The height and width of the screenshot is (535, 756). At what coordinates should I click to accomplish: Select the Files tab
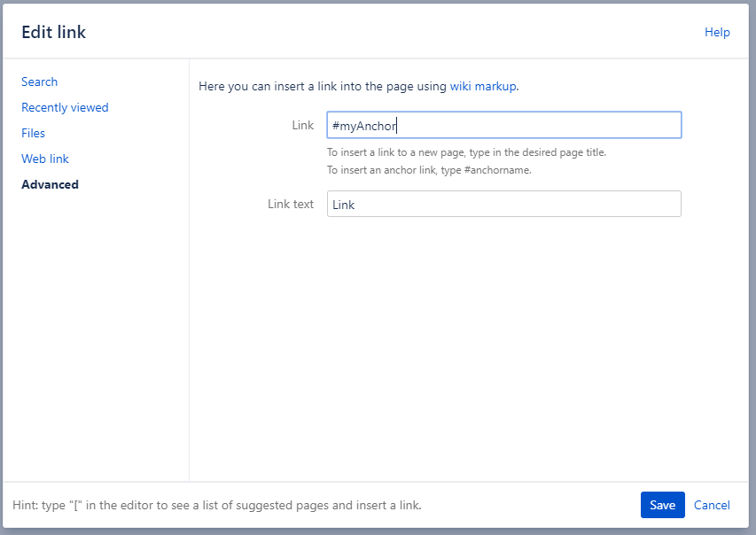point(33,133)
